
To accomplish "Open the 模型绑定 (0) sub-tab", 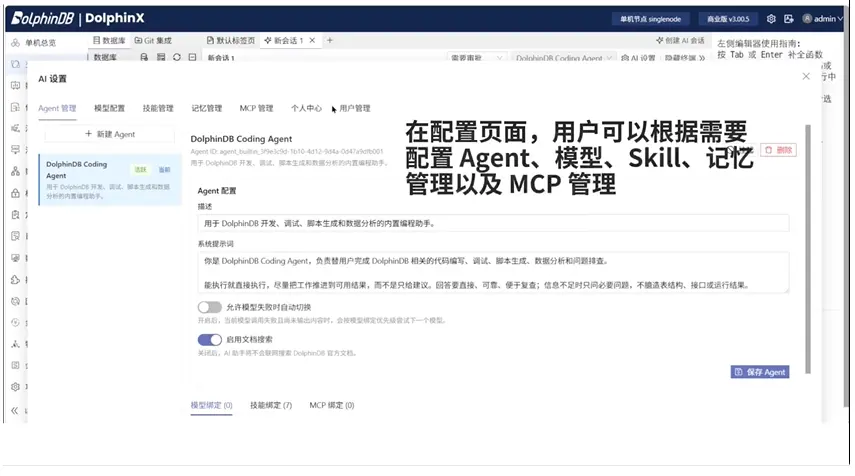I will (x=211, y=405).
